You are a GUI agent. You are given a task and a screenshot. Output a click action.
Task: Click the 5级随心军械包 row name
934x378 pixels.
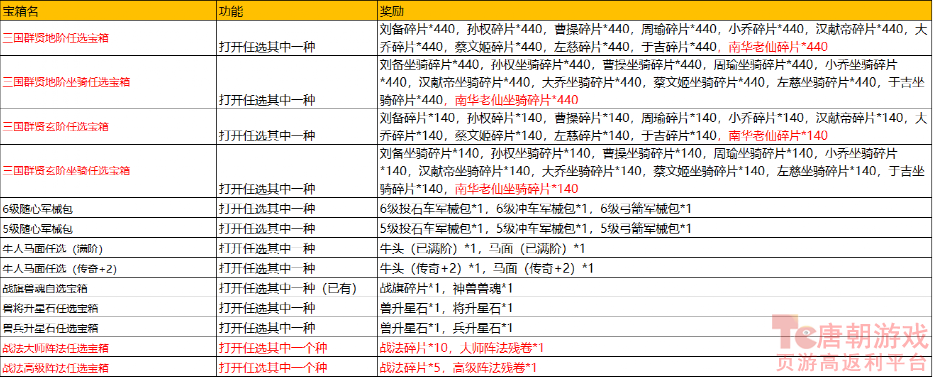pyautogui.click(x=108, y=228)
